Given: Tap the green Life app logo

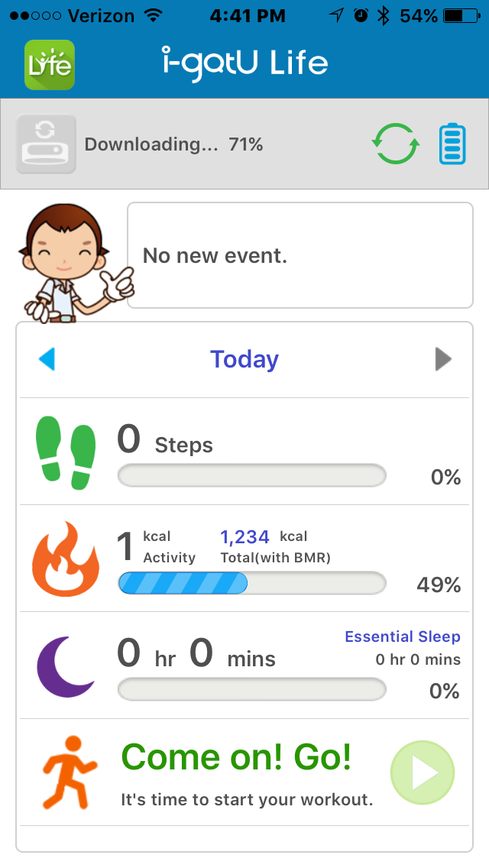Looking at the screenshot, I should coord(50,65).
